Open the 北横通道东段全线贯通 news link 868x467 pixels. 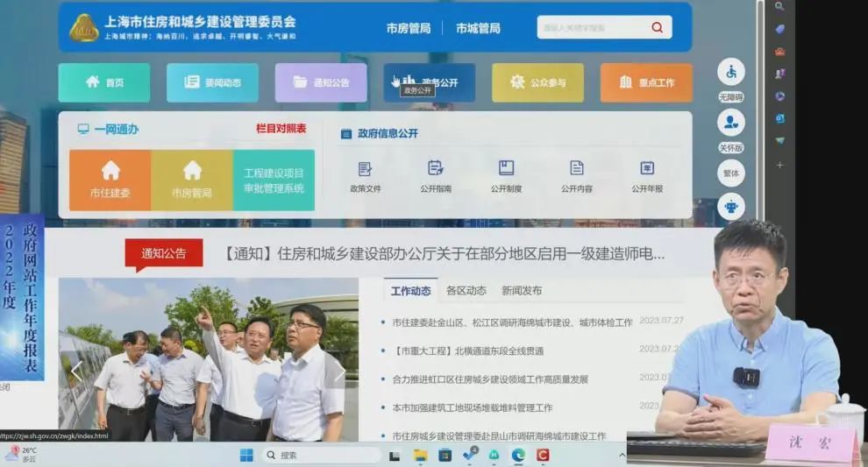[468, 351]
